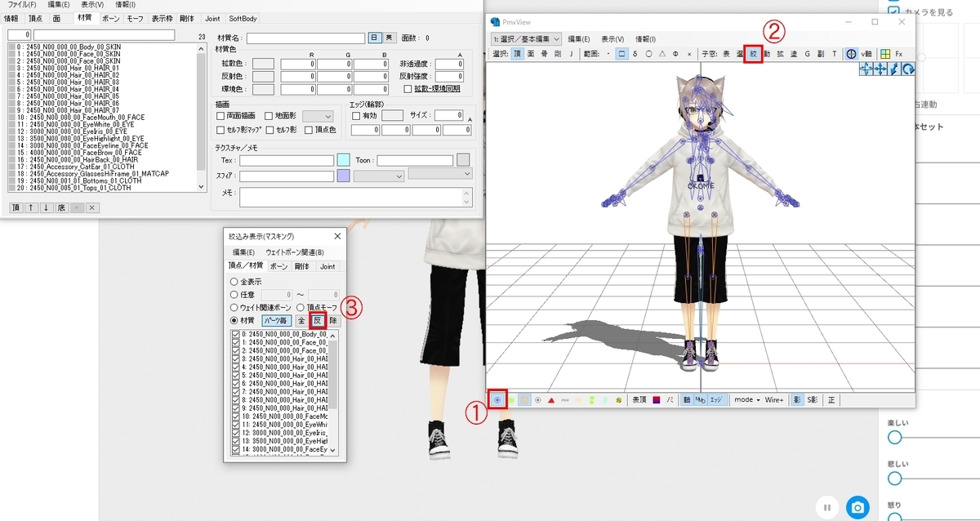The height and width of the screenshot is (521, 980).
Task: Click the 材質名 material name input field
Action: [x=305, y=38]
